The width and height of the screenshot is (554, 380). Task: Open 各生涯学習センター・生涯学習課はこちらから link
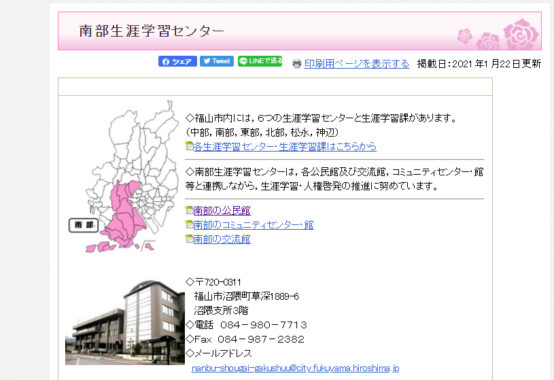point(285,146)
